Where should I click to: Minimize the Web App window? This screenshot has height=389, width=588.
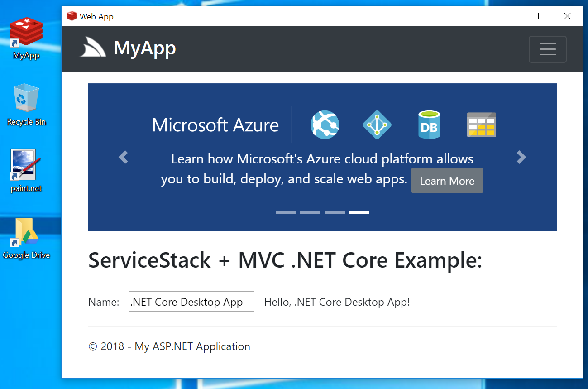[x=504, y=16]
